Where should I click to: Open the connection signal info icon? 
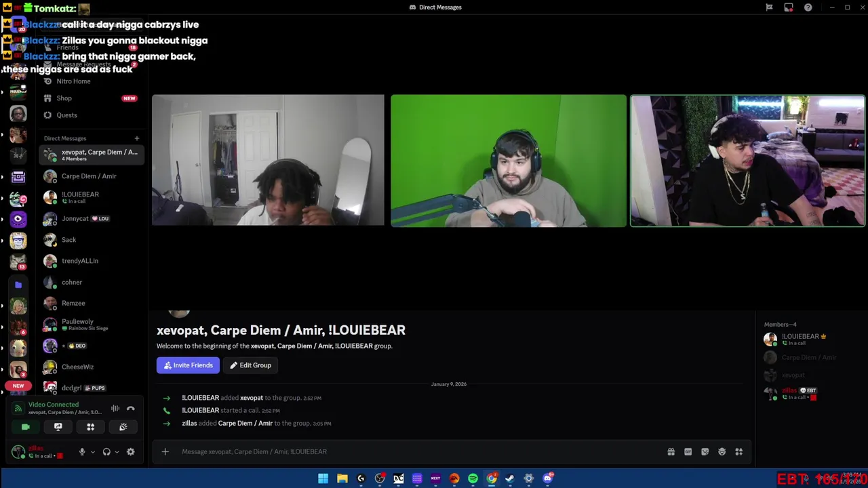click(18, 408)
